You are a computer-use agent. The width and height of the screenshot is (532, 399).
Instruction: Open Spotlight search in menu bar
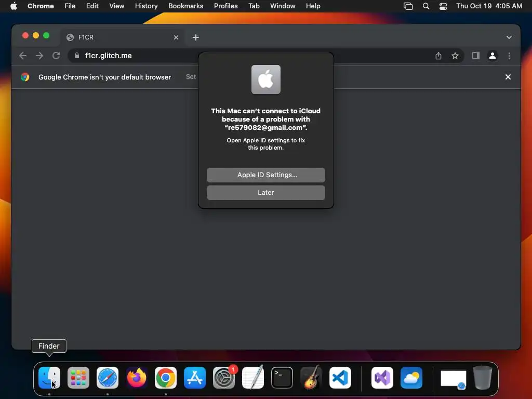tap(426, 6)
